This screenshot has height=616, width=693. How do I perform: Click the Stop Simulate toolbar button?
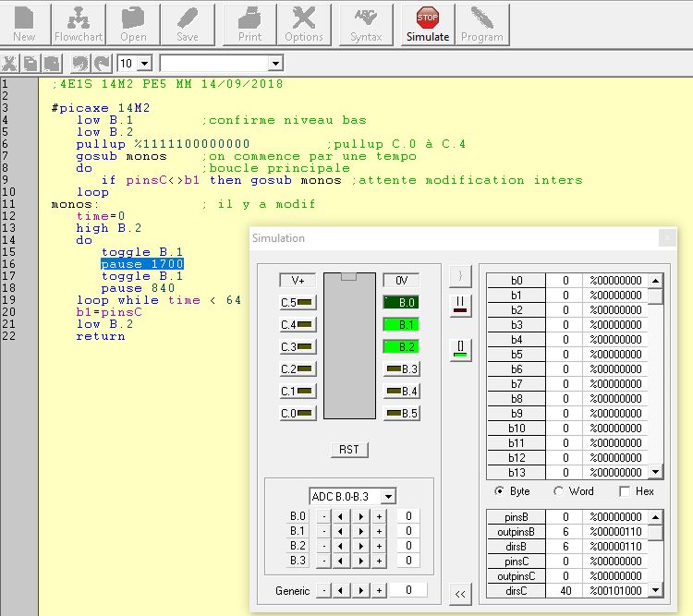pos(428,25)
